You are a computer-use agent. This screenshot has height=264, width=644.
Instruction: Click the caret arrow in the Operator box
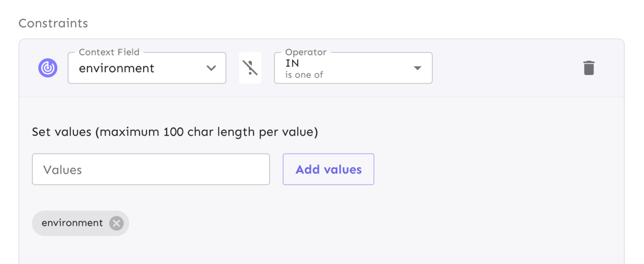coord(417,68)
